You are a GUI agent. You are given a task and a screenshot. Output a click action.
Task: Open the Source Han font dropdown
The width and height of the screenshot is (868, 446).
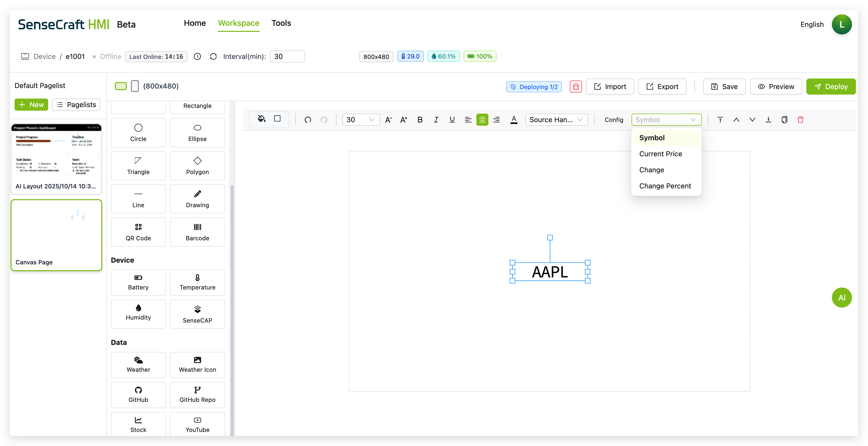click(556, 120)
